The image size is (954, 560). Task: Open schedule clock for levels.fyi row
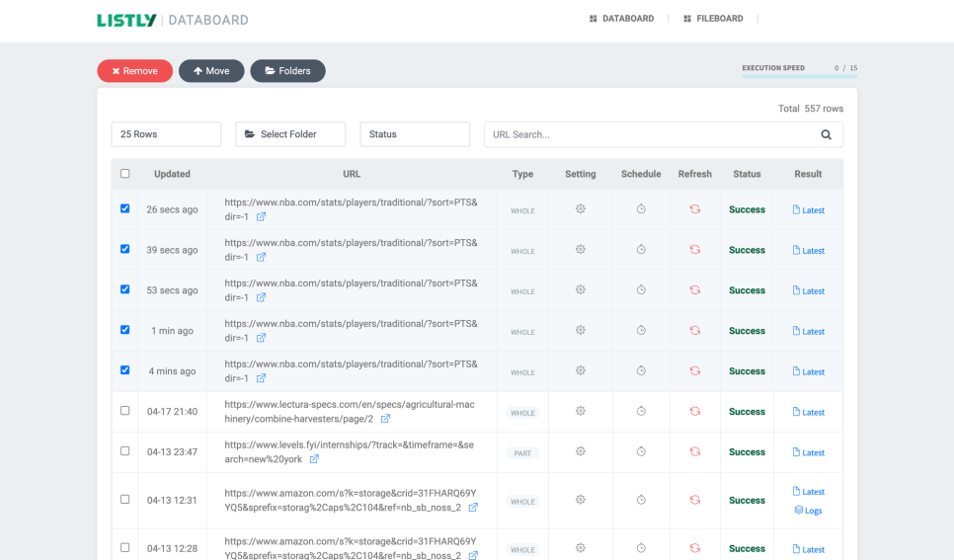641,451
